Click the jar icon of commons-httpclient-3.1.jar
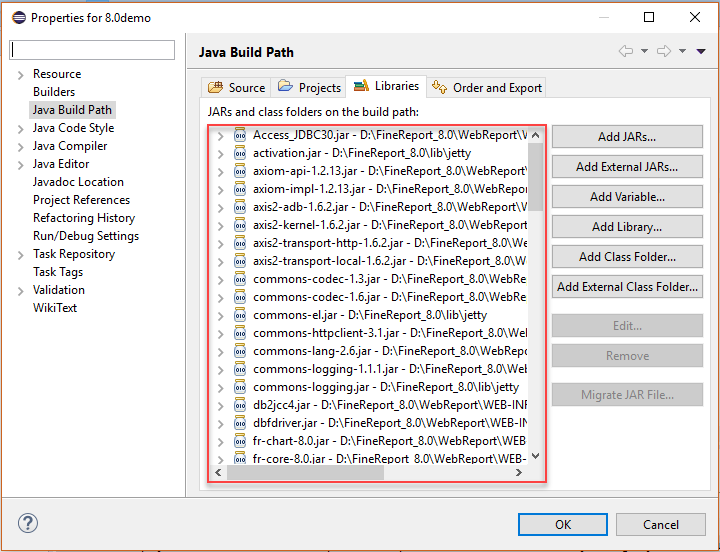Image resolution: width=720 pixels, height=552 pixels. 240,333
